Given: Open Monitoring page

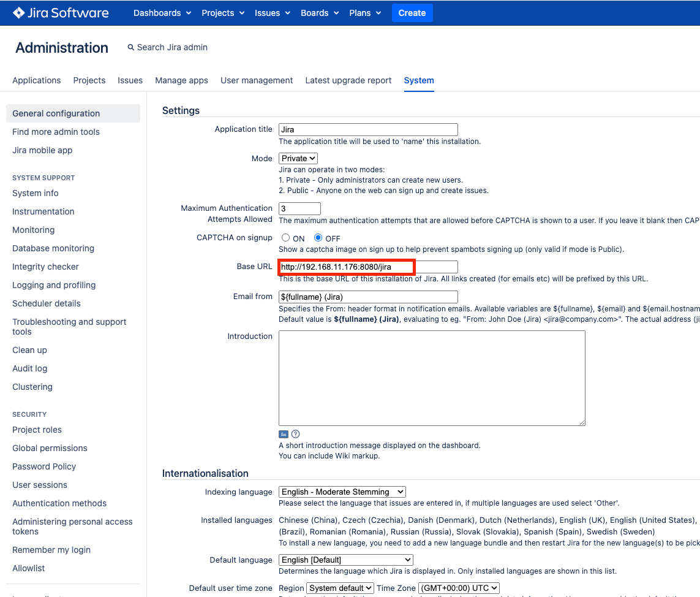Looking at the screenshot, I should click(x=34, y=230).
